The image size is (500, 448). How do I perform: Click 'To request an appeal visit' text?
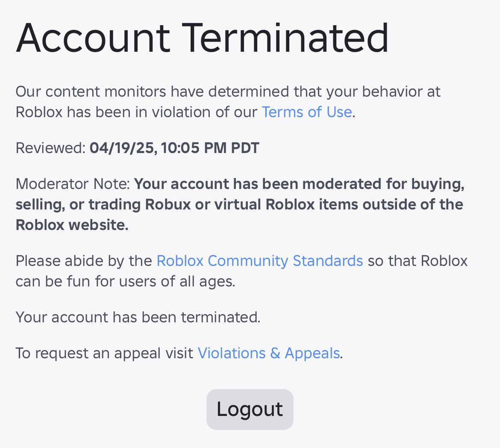click(x=105, y=353)
